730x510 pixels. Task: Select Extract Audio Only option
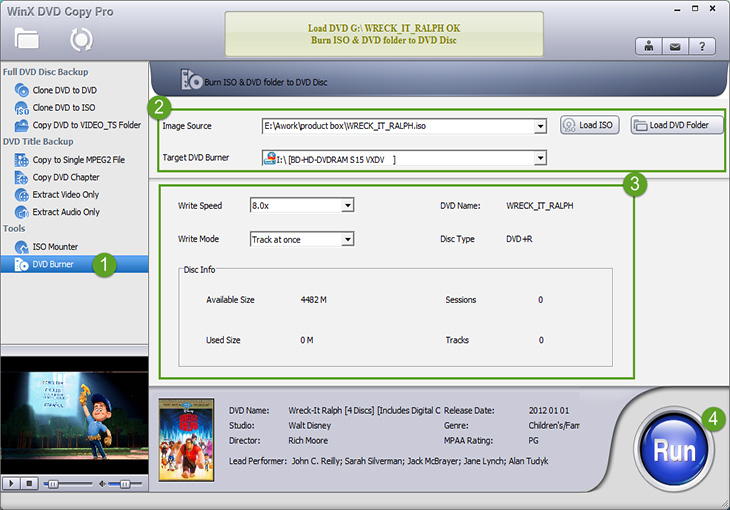(x=66, y=212)
